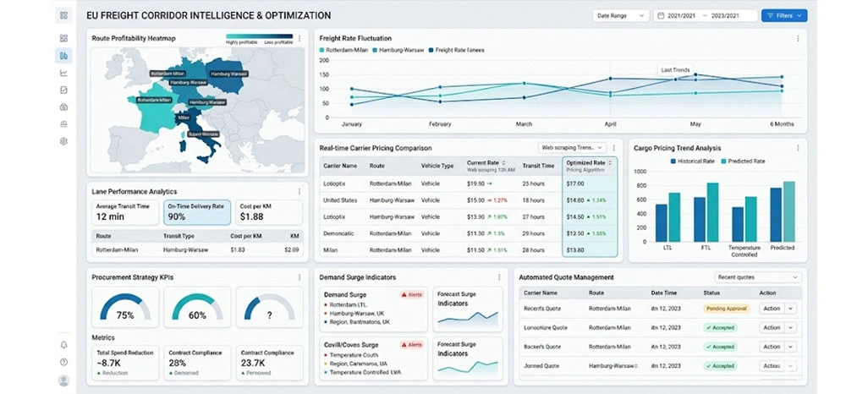The height and width of the screenshot is (394, 868).
Task: Click Action button for Recent's Quote
Action: coord(772,309)
